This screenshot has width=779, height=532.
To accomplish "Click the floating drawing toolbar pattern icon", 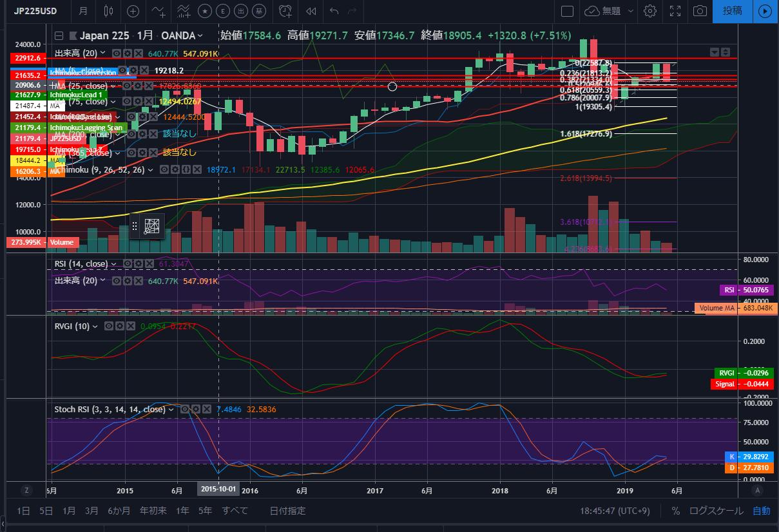I will pos(152,226).
